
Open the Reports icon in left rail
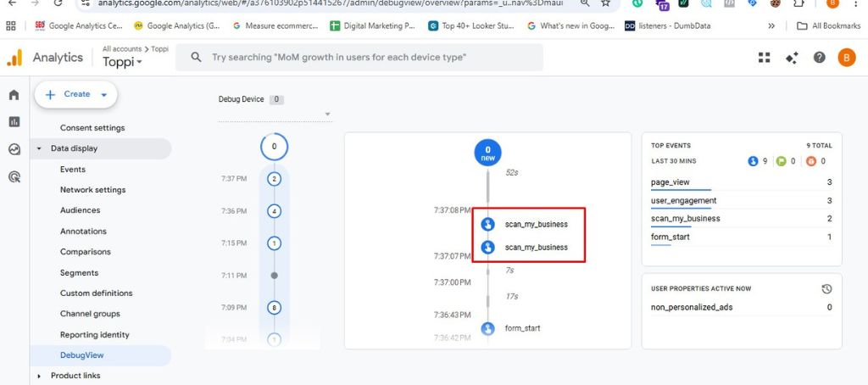14,122
